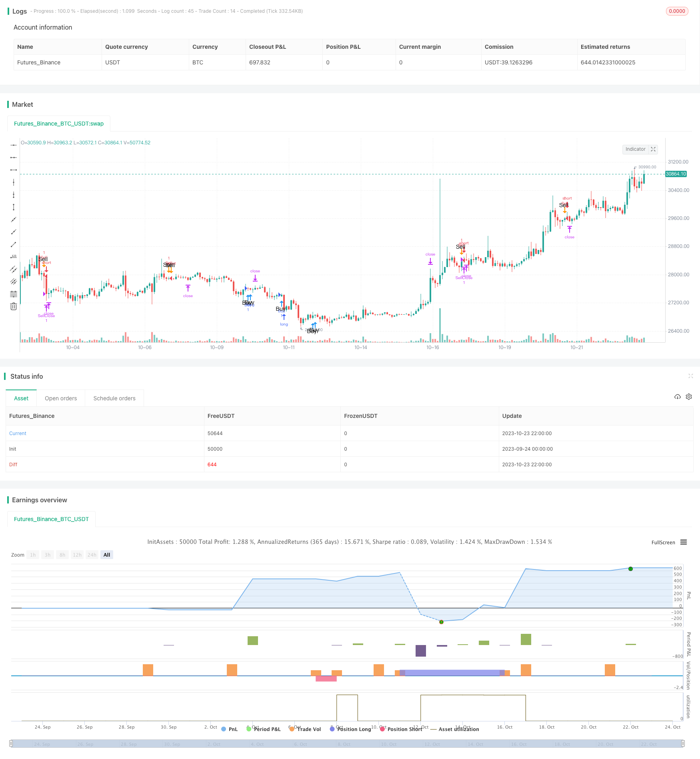Select the price channel line tool

pyautogui.click(x=14, y=269)
